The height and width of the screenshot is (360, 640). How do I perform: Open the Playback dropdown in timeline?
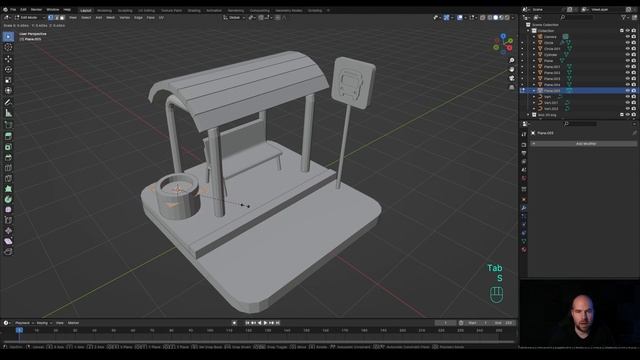coord(24,323)
